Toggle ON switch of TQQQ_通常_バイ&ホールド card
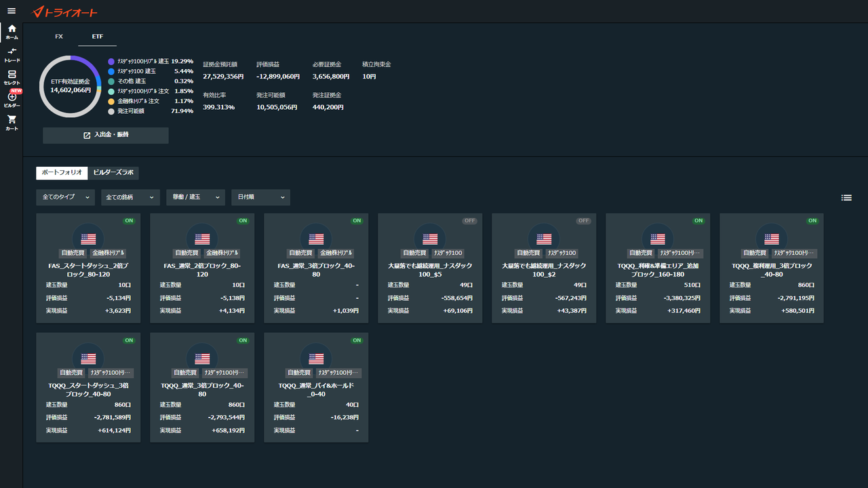Viewport: 868px width, 488px height. 357,340
